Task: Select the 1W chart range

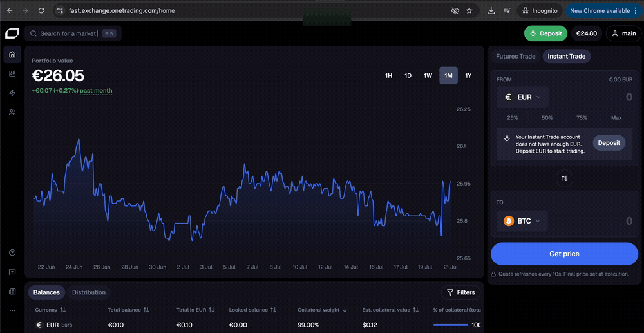Action: 428,75
